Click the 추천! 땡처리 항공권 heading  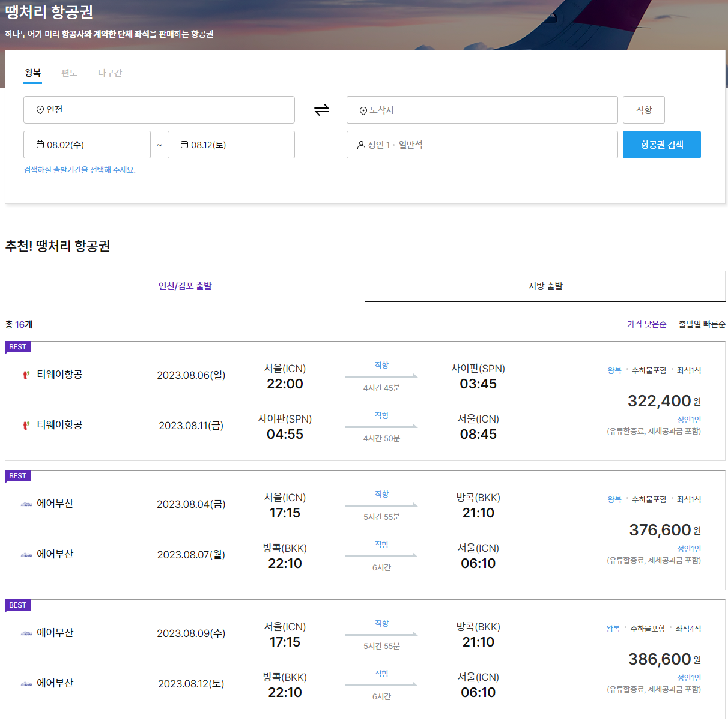[x=58, y=246]
